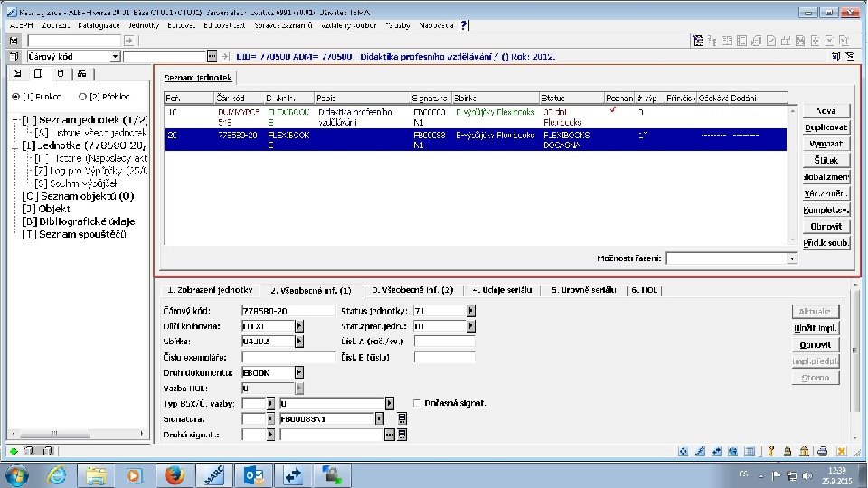Screen dimensions: 868x488
Task: Open the binoculars search tab in left pane
Action: (82, 73)
